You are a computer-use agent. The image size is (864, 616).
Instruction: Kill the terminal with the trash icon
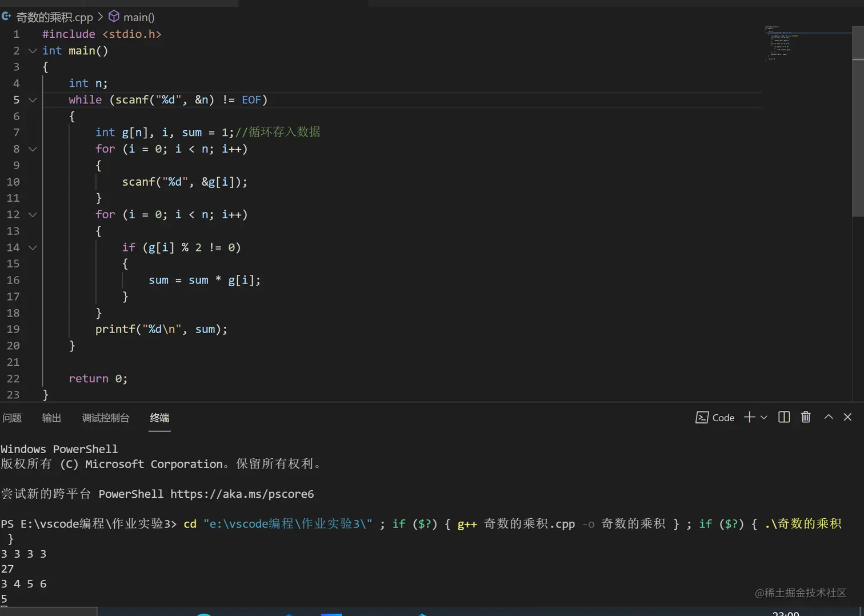click(x=806, y=417)
